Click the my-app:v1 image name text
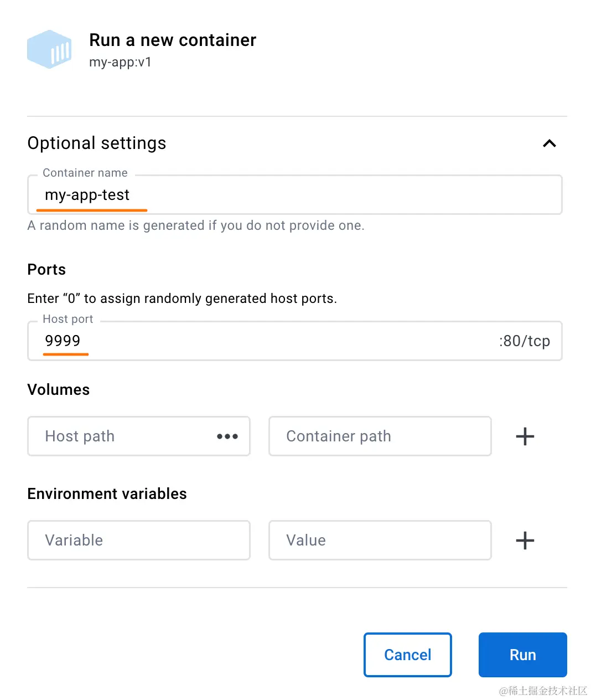The width and height of the screenshot is (591, 700). click(120, 62)
